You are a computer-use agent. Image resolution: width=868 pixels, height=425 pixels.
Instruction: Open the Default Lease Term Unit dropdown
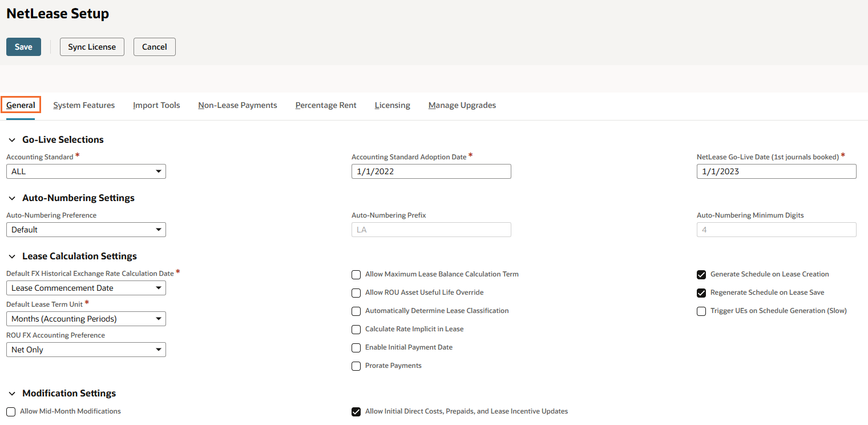coord(86,319)
